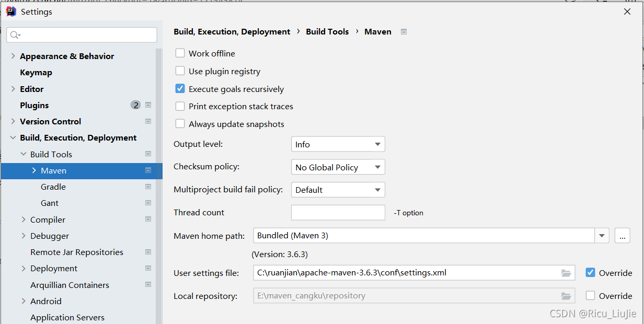
Task: Check Override for Local repository
Action: (591, 296)
